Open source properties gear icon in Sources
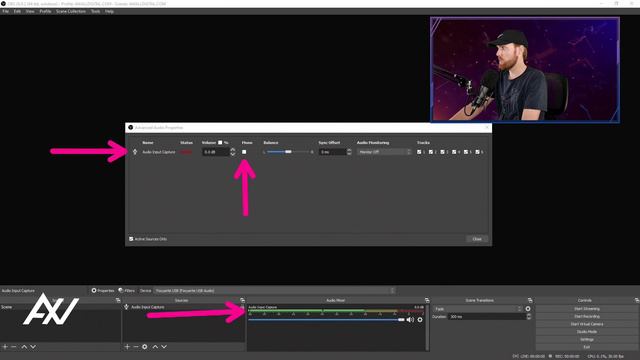 click(x=145, y=347)
